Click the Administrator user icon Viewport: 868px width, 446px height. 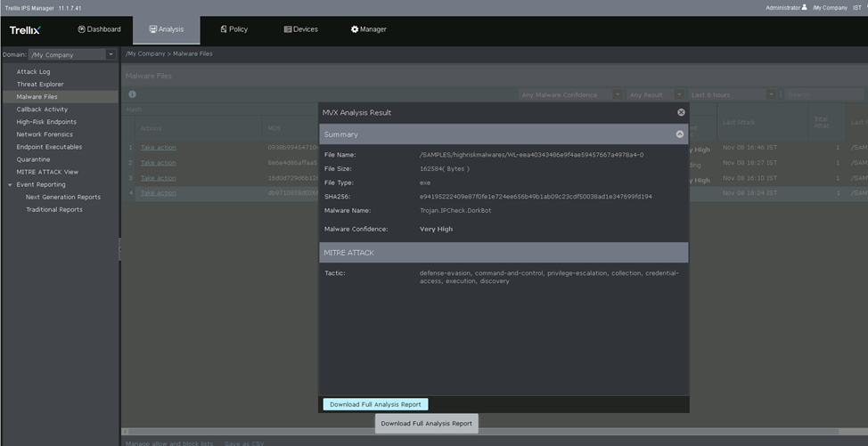tap(805, 7)
